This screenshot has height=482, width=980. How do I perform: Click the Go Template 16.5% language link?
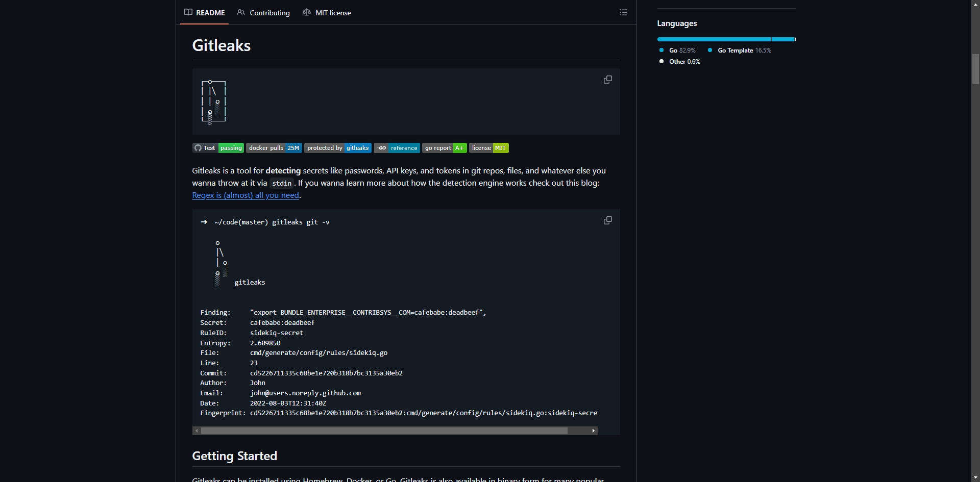[739, 50]
